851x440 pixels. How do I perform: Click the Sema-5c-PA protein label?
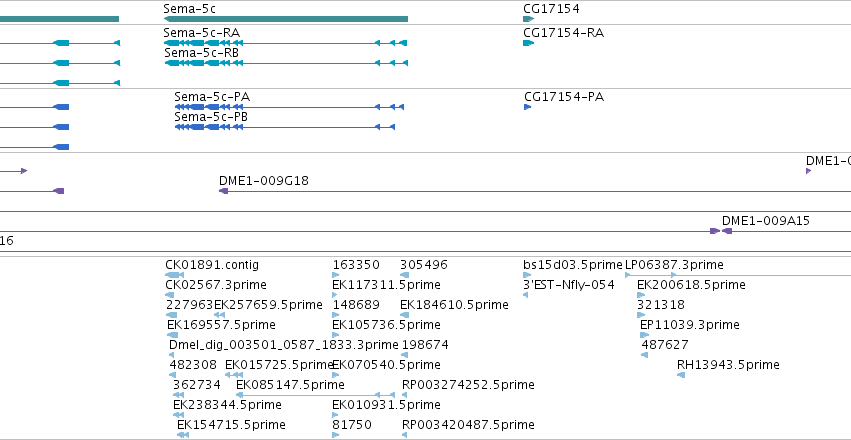[212, 97]
